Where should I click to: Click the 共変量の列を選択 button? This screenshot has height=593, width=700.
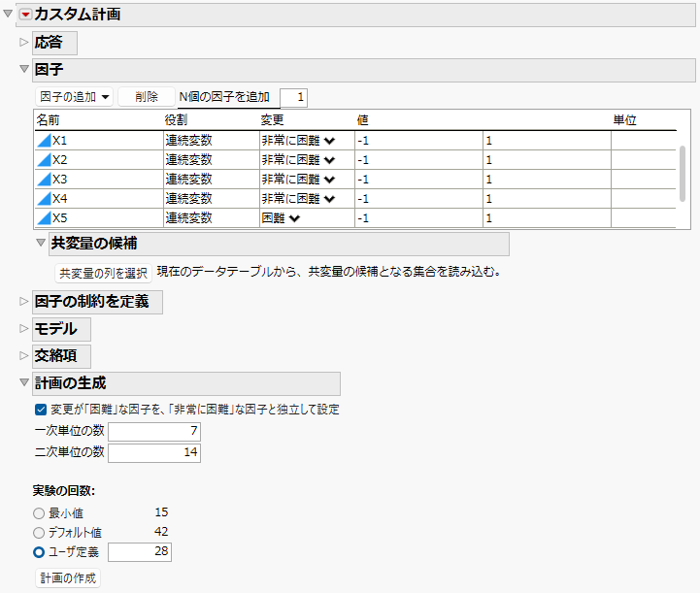click(x=103, y=273)
